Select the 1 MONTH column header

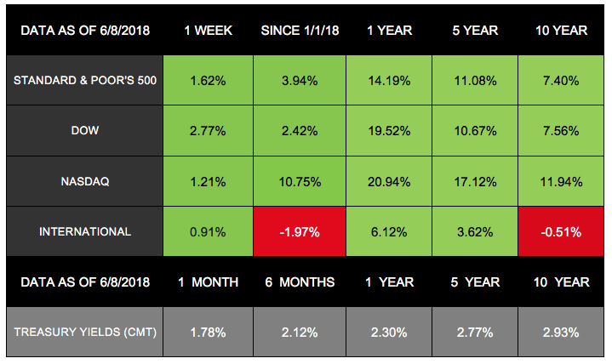coord(208,282)
